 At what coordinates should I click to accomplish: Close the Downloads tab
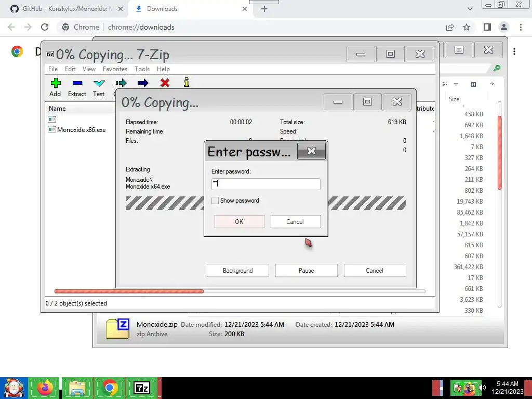pos(245,9)
